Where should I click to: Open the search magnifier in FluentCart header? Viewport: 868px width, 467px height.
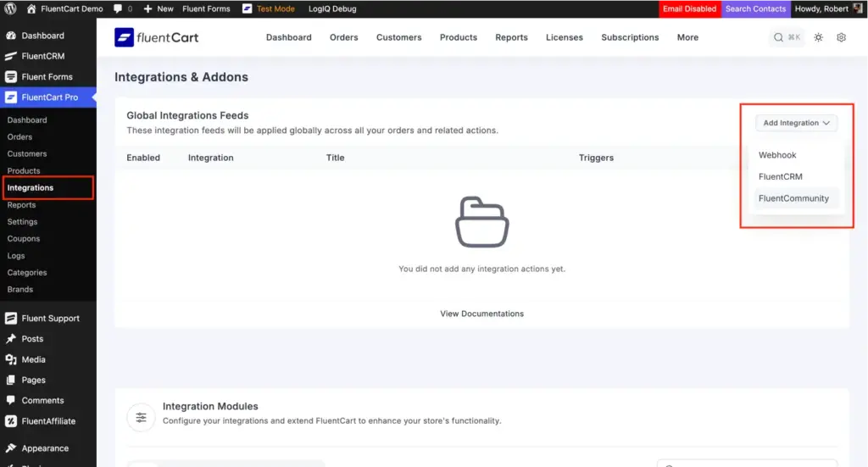coord(778,37)
